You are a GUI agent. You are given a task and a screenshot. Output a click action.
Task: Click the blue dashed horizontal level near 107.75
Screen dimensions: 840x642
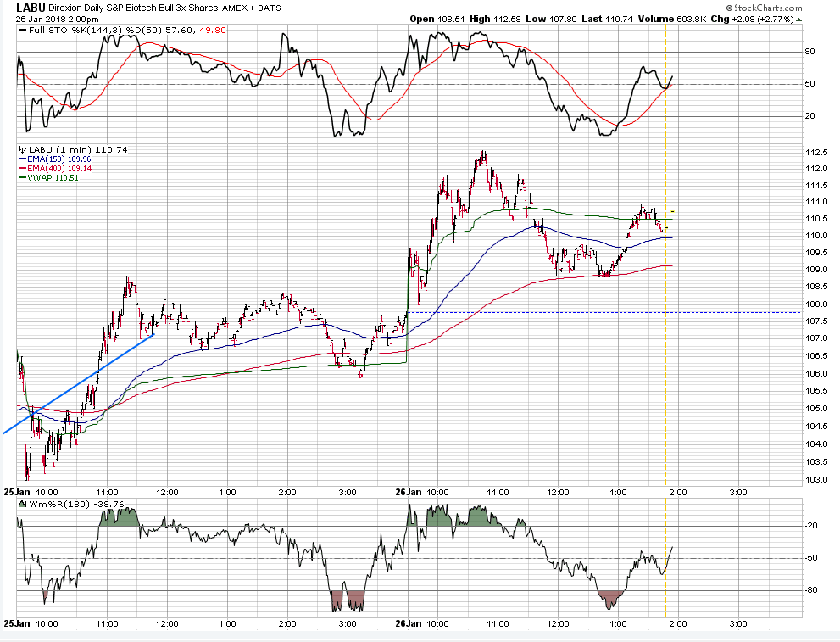click(604, 312)
